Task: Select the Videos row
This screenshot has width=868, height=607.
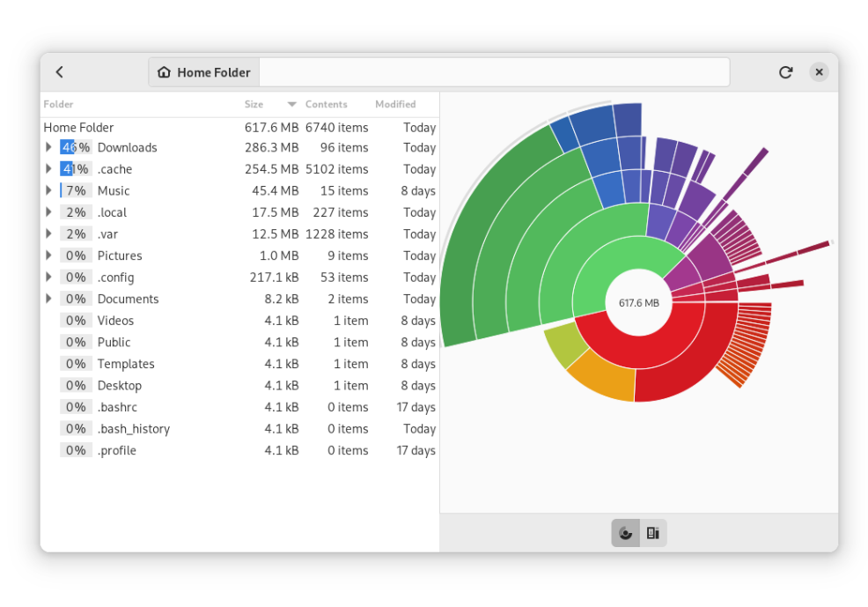Action: pyautogui.click(x=239, y=321)
